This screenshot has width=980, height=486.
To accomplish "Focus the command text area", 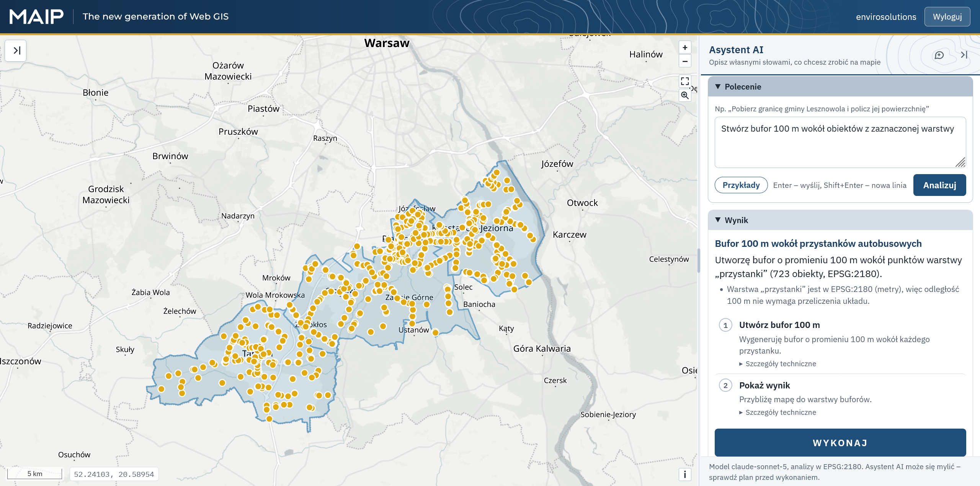I will click(840, 142).
